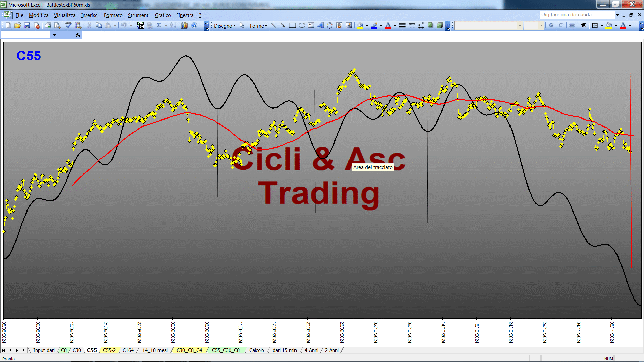
Task: Click the fx insert function button
Action: pyautogui.click(x=78, y=35)
